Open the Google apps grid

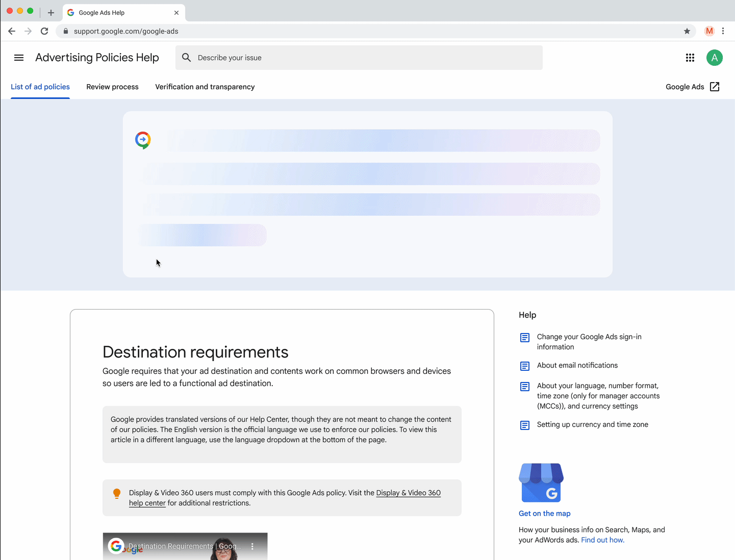(x=690, y=58)
